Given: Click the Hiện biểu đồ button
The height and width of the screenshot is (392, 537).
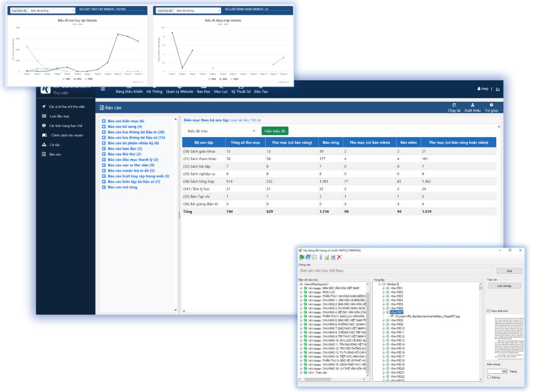Looking at the screenshot, I should pyautogui.click(x=275, y=131).
